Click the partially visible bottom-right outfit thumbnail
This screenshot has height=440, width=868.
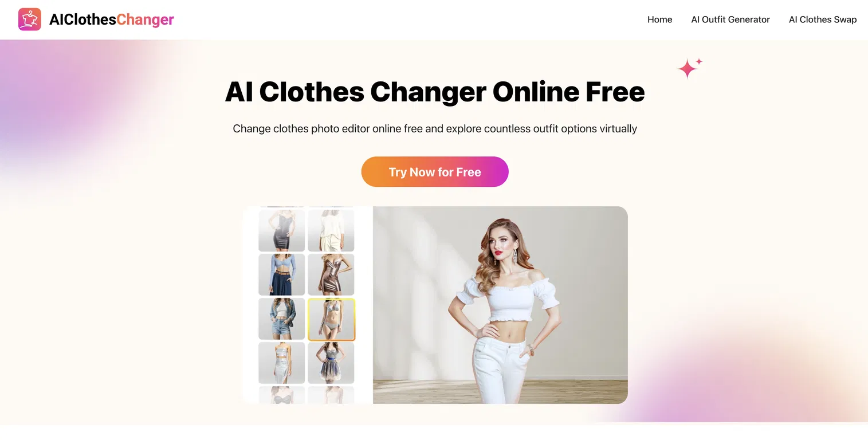[x=331, y=395]
